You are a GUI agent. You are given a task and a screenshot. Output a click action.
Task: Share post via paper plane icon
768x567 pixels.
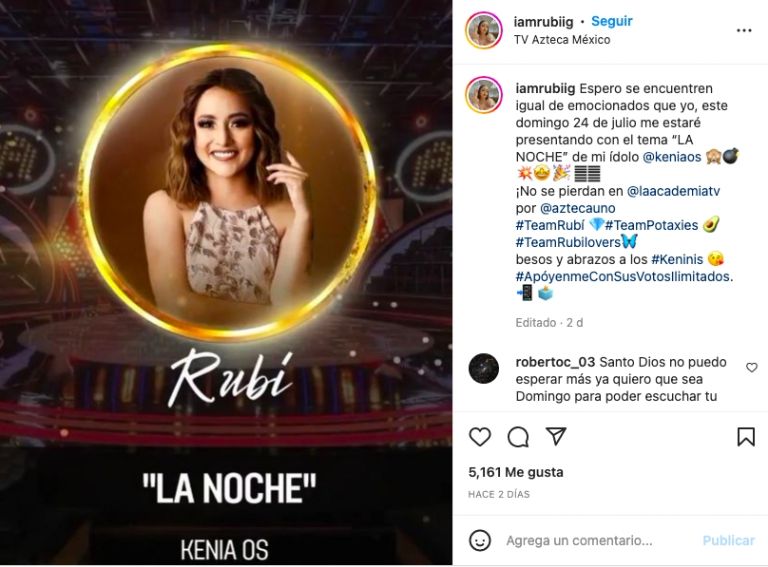click(x=556, y=436)
